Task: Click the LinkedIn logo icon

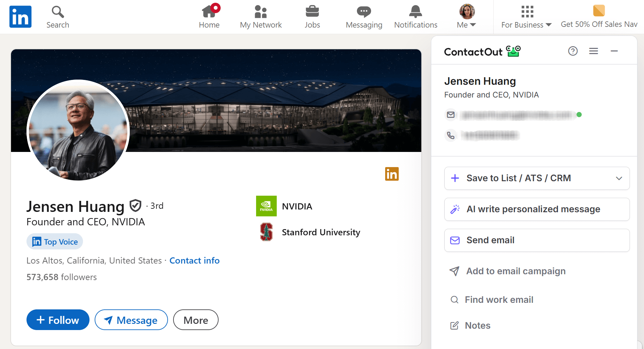Action: [x=20, y=17]
